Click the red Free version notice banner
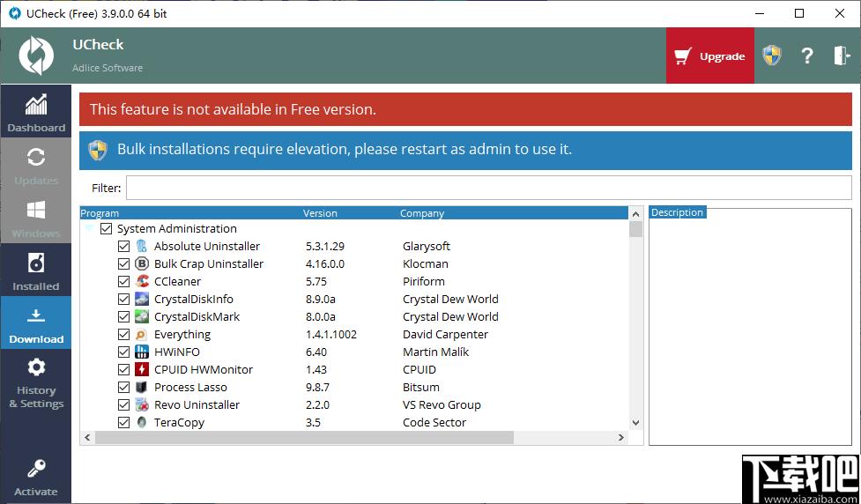This screenshot has height=504, width=861. click(465, 109)
